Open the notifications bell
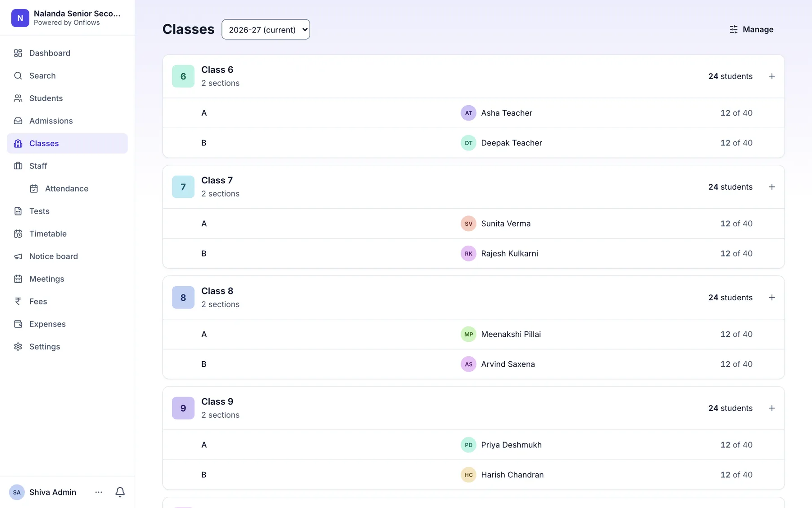 click(120, 492)
